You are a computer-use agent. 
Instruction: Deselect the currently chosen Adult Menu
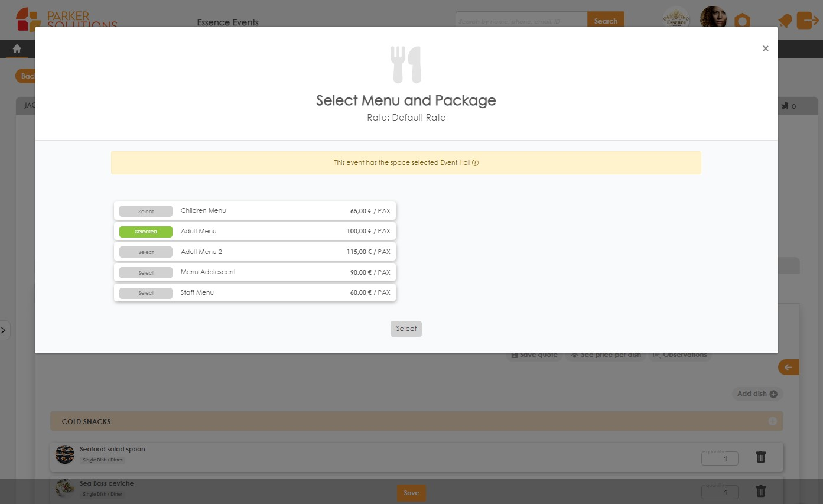point(145,231)
